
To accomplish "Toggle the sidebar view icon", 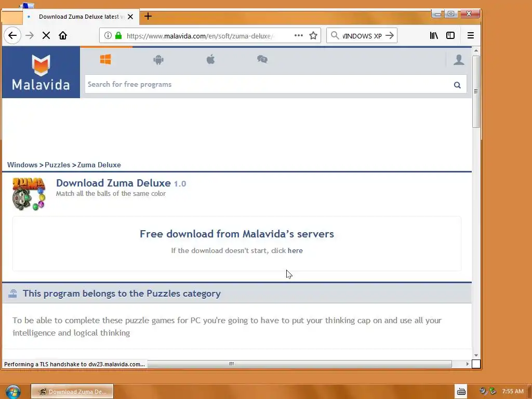I will [x=450, y=35].
